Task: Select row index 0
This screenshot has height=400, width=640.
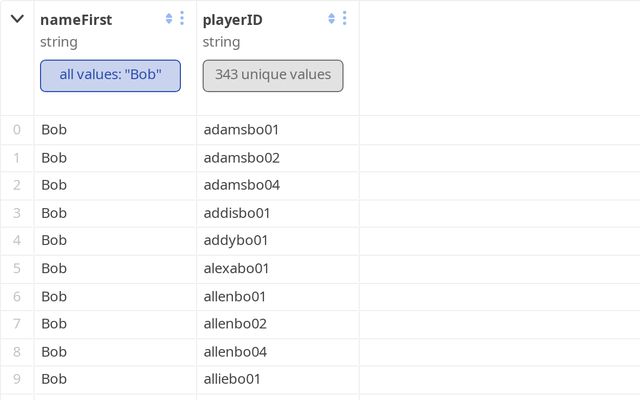Action: coord(16,130)
